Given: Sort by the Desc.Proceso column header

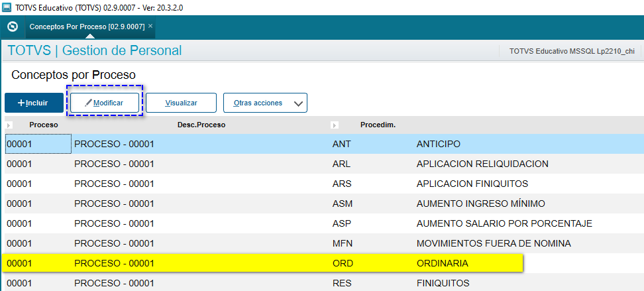Looking at the screenshot, I should [201, 125].
